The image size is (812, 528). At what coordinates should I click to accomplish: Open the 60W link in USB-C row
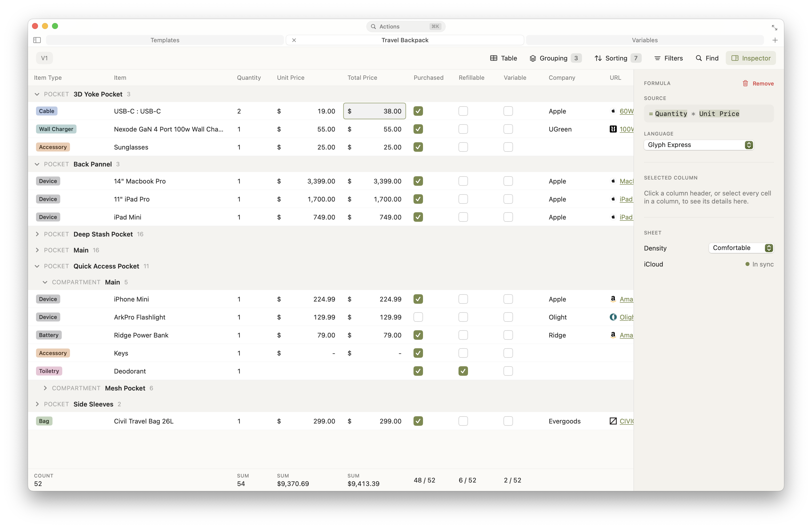[626, 111]
